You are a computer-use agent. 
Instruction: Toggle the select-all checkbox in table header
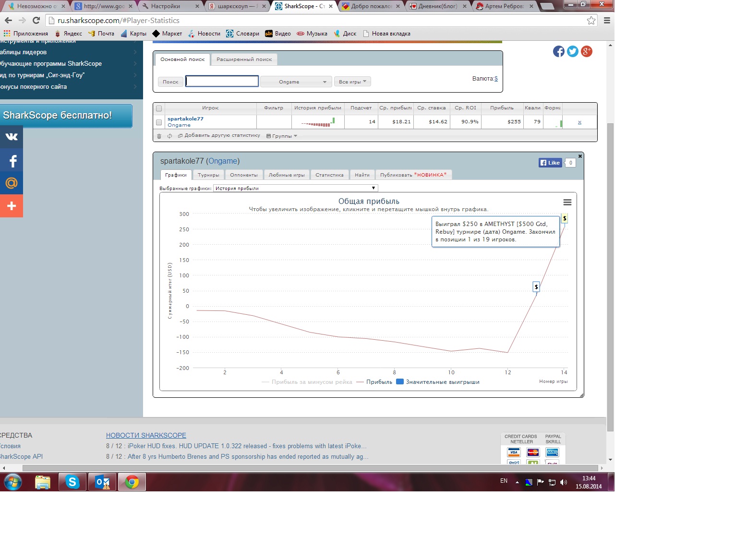click(x=159, y=108)
